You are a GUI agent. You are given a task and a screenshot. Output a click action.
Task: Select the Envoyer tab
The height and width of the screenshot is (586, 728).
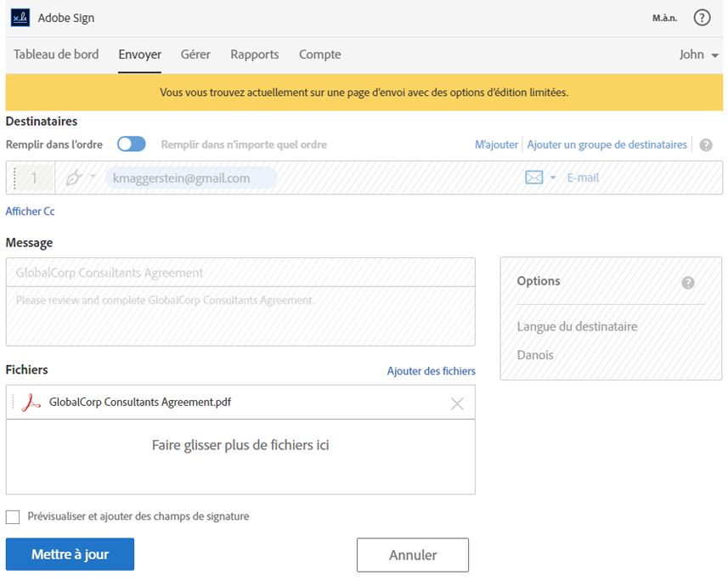140,54
